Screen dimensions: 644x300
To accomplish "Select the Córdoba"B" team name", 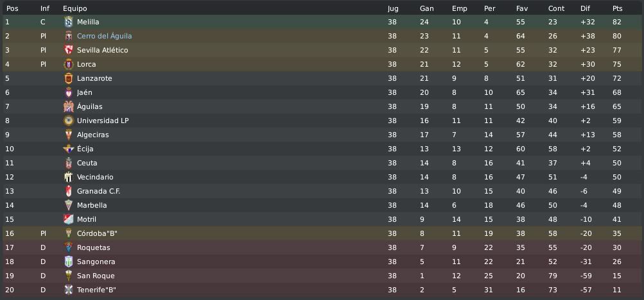I will tap(98, 233).
